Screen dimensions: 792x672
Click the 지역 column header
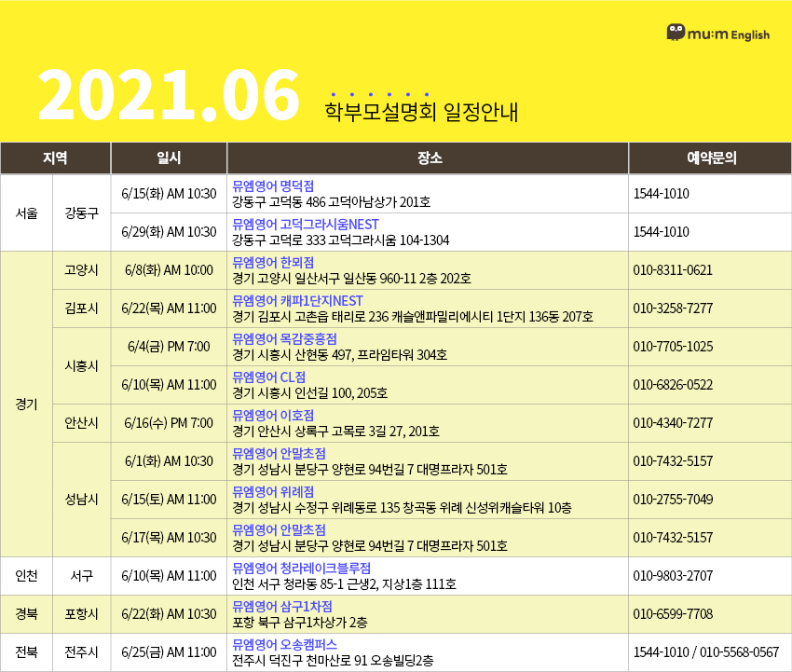click(x=55, y=158)
